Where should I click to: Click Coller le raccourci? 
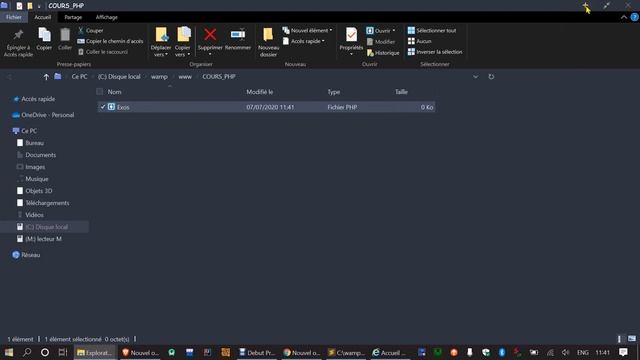(x=103, y=52)
